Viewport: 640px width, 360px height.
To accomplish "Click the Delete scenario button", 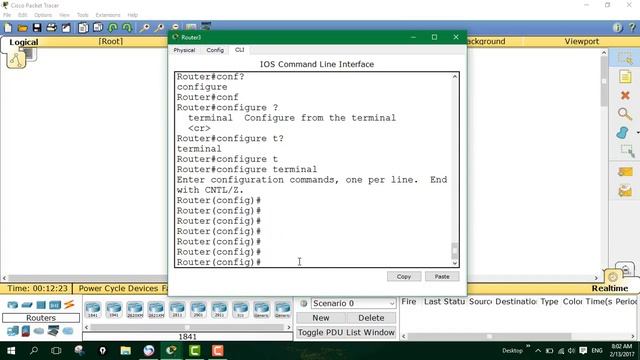I will (x=371, y=318).
